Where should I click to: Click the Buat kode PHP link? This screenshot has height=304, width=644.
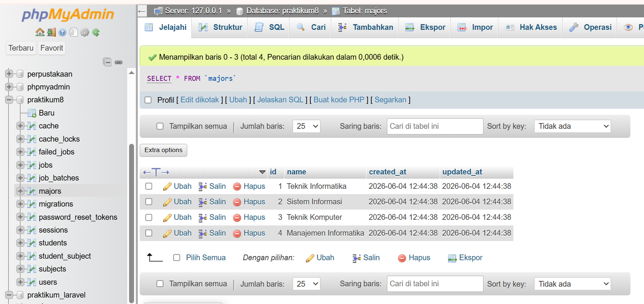click(339, 100)
